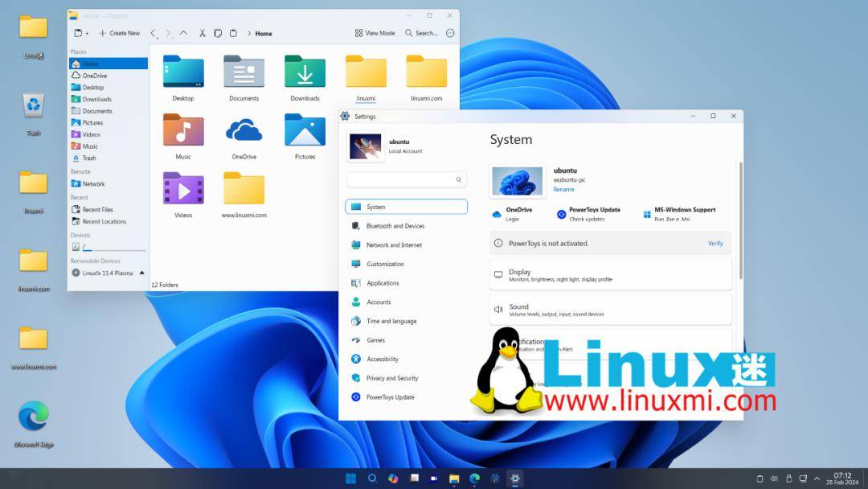Image resolution: width=868 pixels, height=489 pixels.
Task: Click Verify to activate PowerToys
Action: click(715, 243)
